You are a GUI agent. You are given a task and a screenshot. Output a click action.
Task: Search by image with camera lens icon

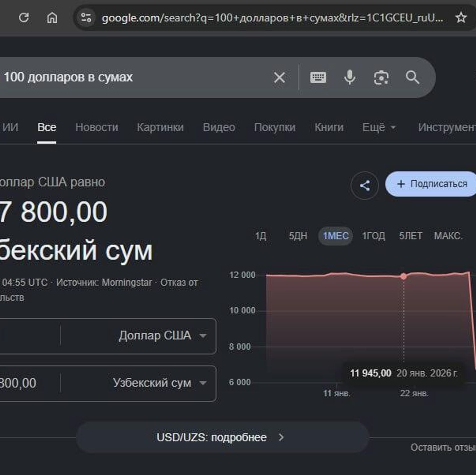381,78
